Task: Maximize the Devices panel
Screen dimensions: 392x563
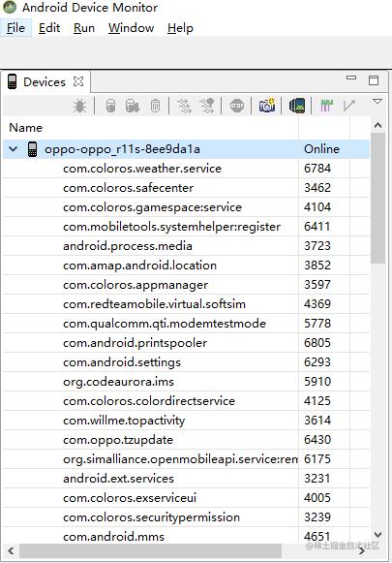Action: pyautogui.click(x=374, y=80)
